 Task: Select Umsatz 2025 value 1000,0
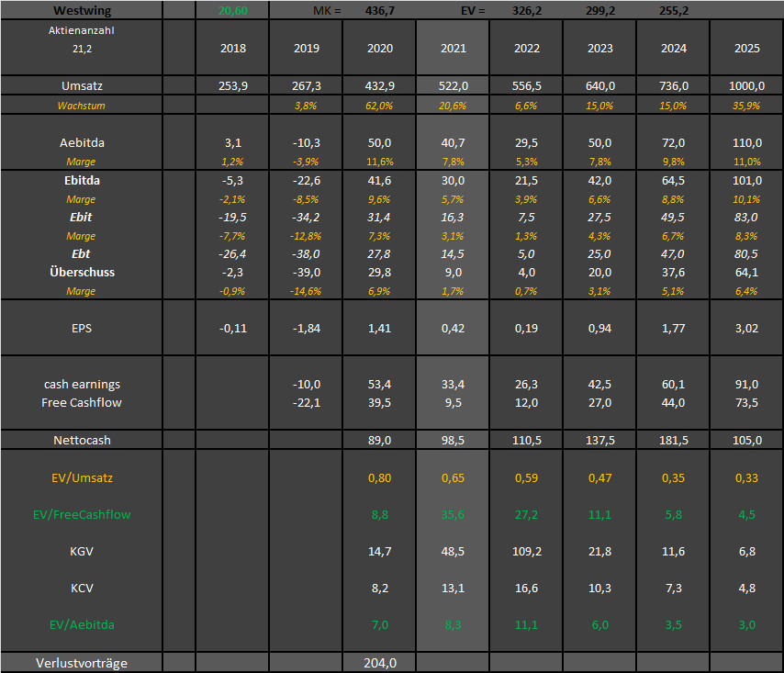746,85
